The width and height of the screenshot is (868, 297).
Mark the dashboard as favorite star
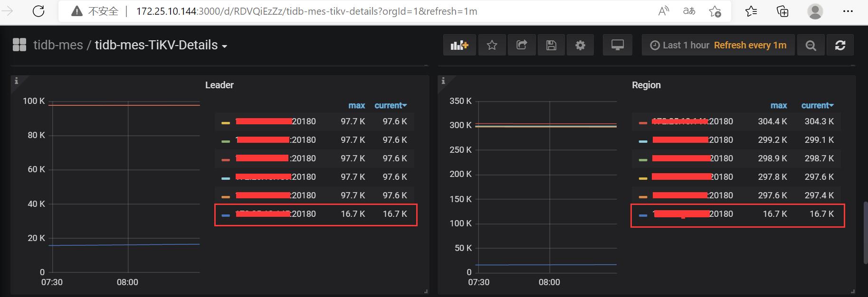492,45
